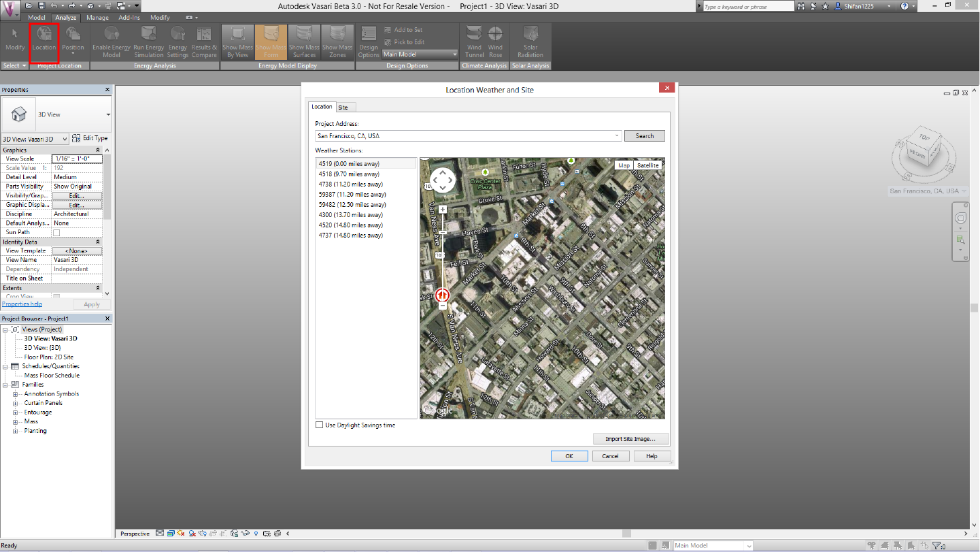Image resolution: width=980 pixels, height=552 pixels.
Task: Open the 3D View: Vasari 3D selector dropdown
Action: tap(35, 139)
